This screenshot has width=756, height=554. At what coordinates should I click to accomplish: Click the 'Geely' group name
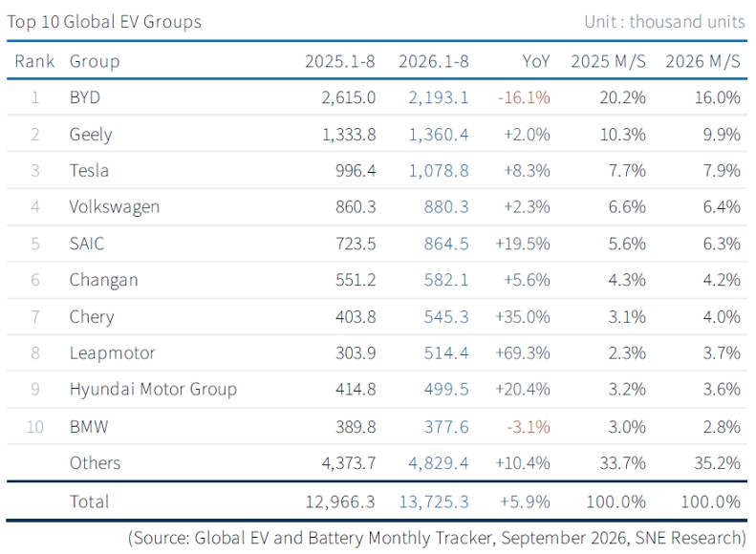point(91,135)
